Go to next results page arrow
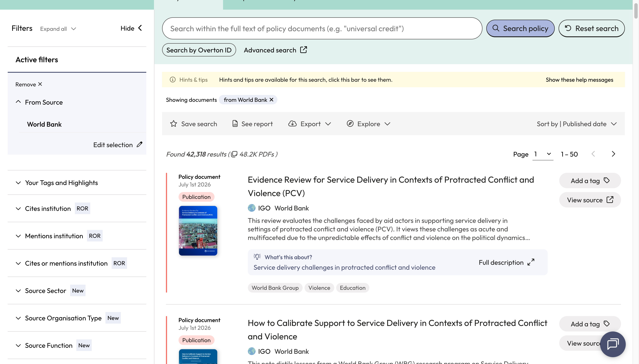The height and width of the screenshot is (364, 639). pos(613,154)
